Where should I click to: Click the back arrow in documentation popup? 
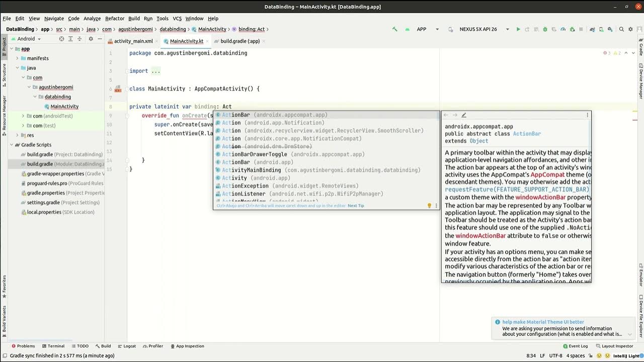(446, 115)
